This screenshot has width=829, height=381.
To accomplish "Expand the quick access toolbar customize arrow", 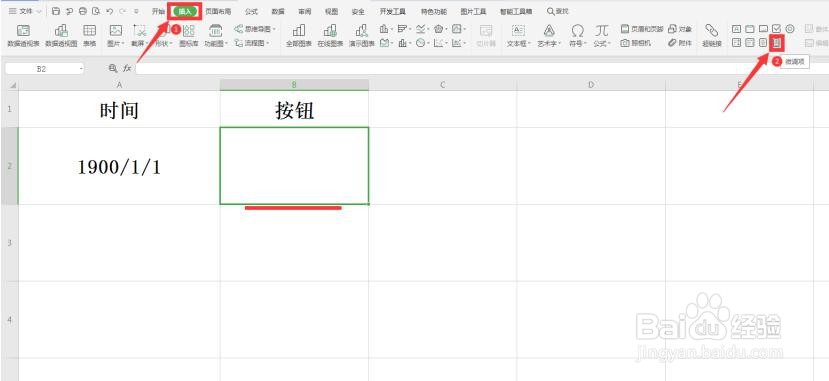I will [136, 11].
